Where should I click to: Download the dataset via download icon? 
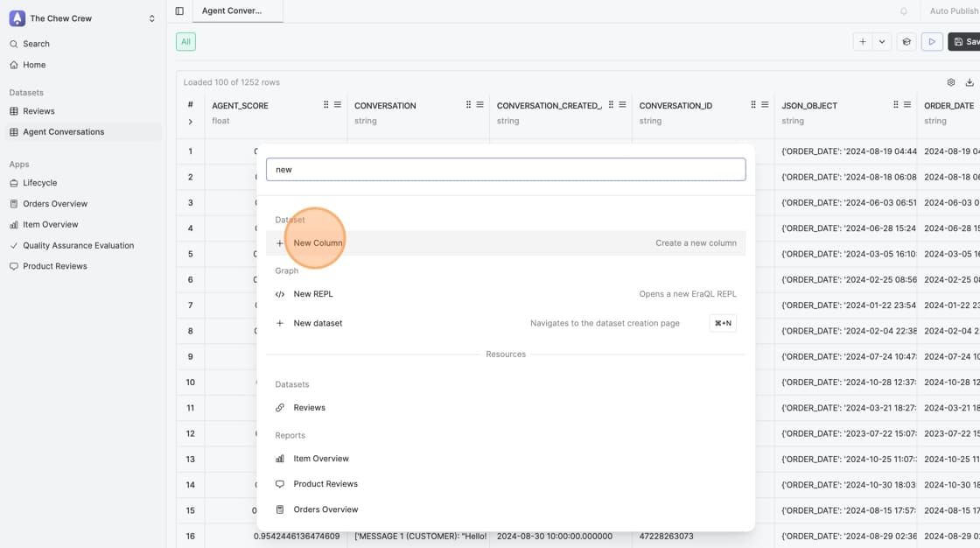click(x=969, y=82)
